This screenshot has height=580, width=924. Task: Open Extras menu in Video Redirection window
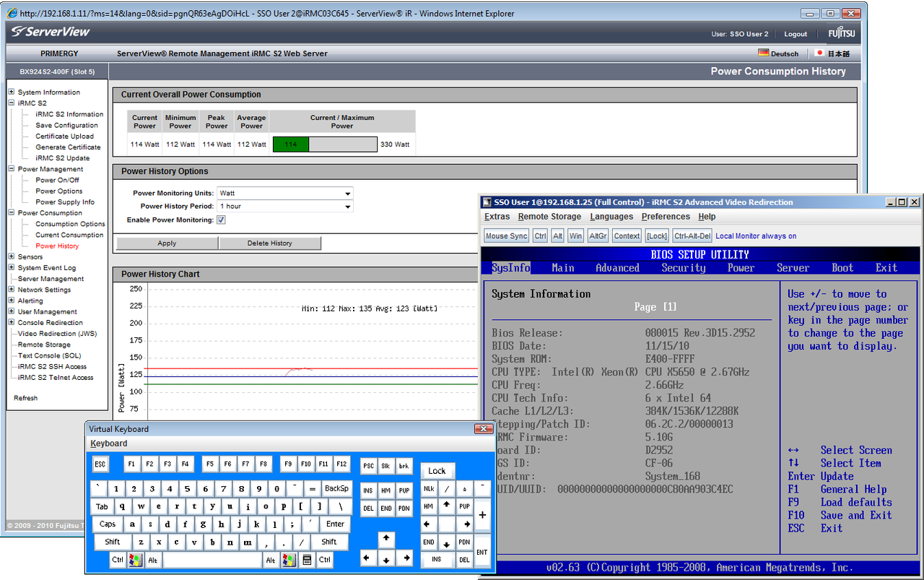(x=497, y=217)
